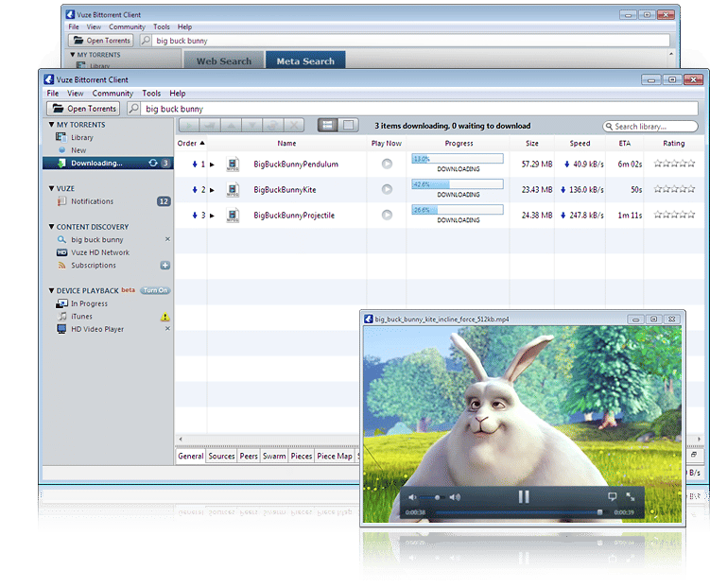710x588 pixels.
Task: Open the Notifications entry under Vuze
Action: coord(92,201)
